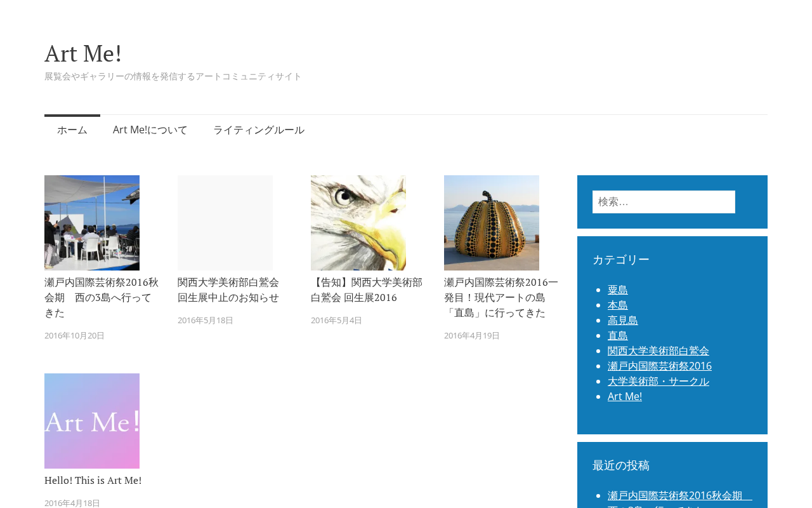The width and height of the screenshot is (812, 508).
Task: Open post about 直島 pumpkin trip title
Action: tap(501, 297)
